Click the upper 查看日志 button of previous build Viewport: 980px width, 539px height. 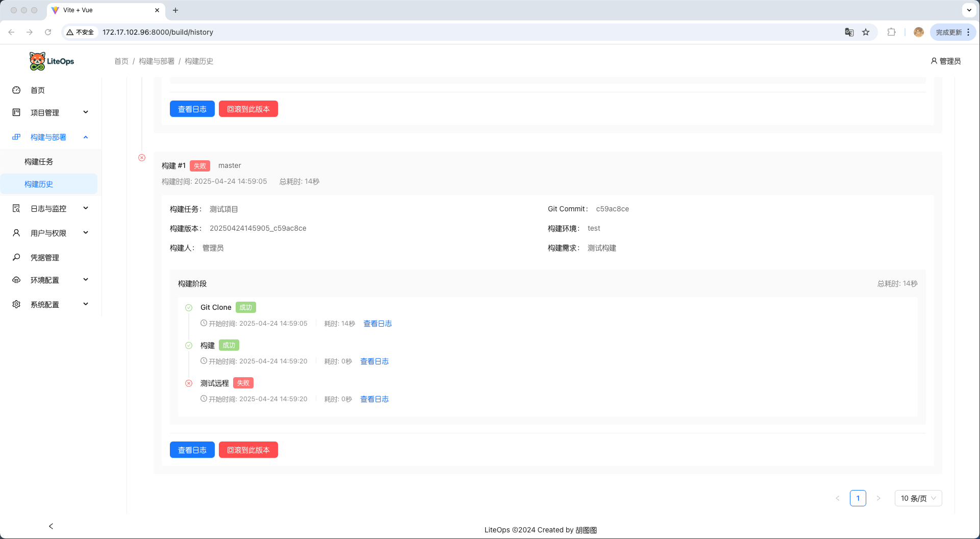click(x=192, y=109)
